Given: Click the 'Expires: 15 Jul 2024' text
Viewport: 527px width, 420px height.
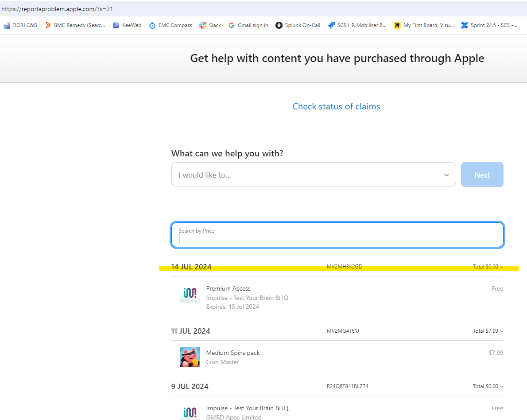Looking at the screenshot, I should [232, 307].
